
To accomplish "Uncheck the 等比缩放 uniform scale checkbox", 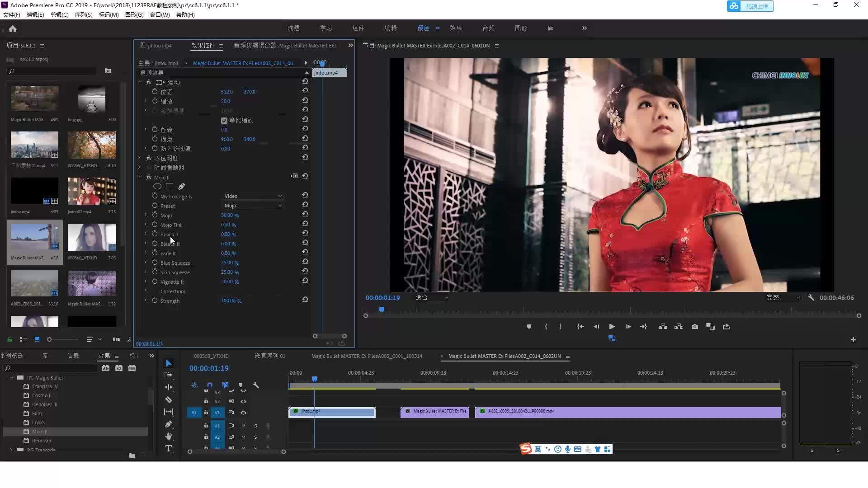I will [224, 121].
